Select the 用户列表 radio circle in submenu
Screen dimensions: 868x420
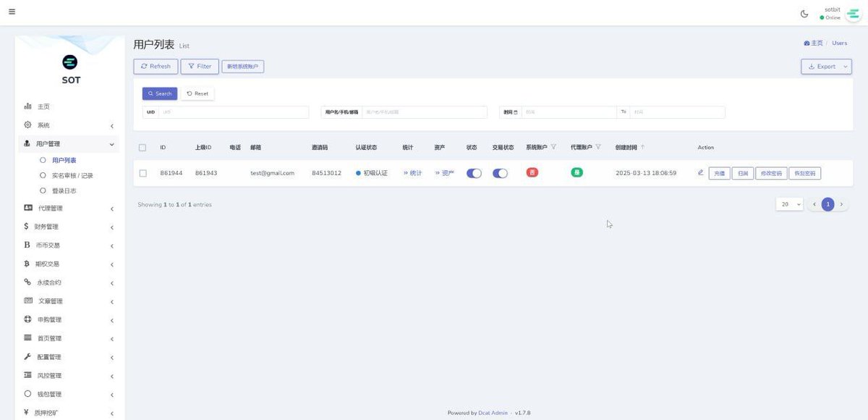click(x=43, y=160)
